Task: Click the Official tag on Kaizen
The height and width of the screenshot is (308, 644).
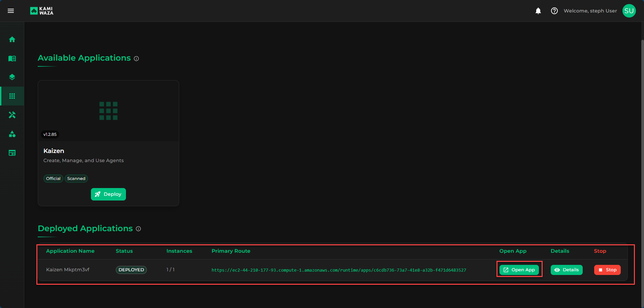Action: pyautogui.click(x=53, y=179)
